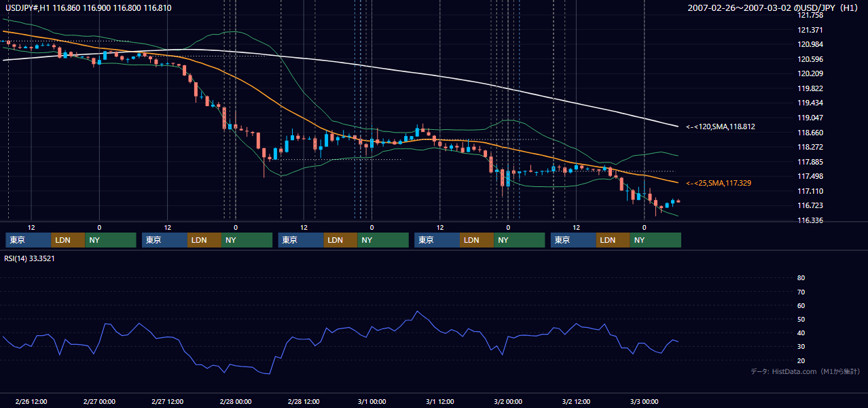Select the 東京 session block for 3/2
The height and width of the screenshot is (408, 868).
(x=574, y=240)
